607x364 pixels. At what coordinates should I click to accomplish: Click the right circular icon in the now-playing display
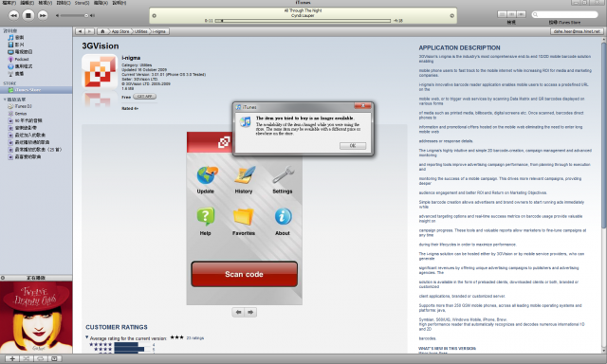point(451,16)
